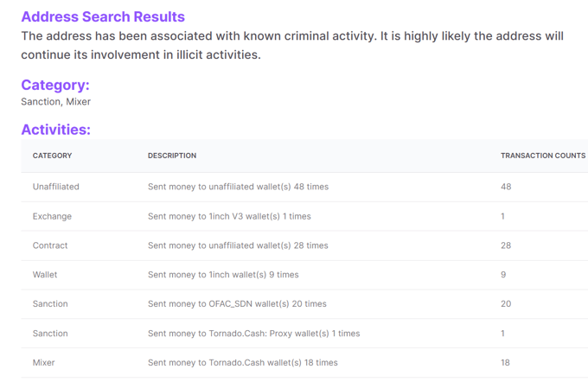
Task: Click the Tornado.Cash: Proxy wallet description
Action: pos(253,334)
